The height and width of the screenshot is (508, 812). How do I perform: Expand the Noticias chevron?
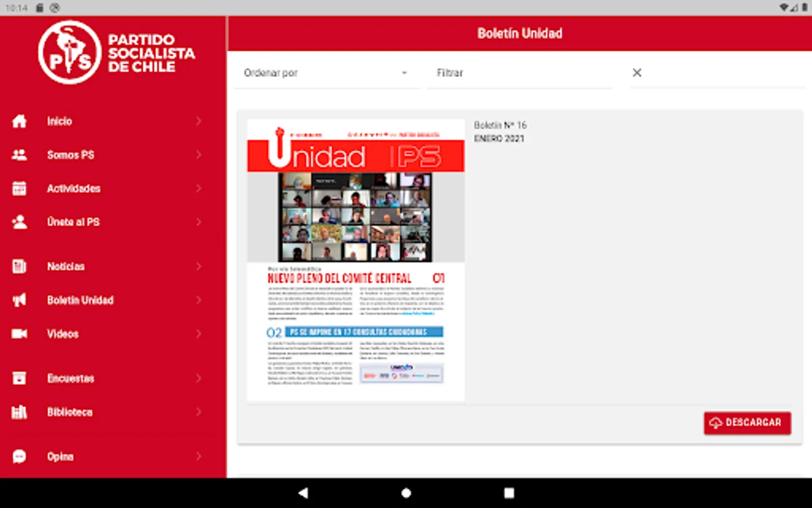[198, 266]
